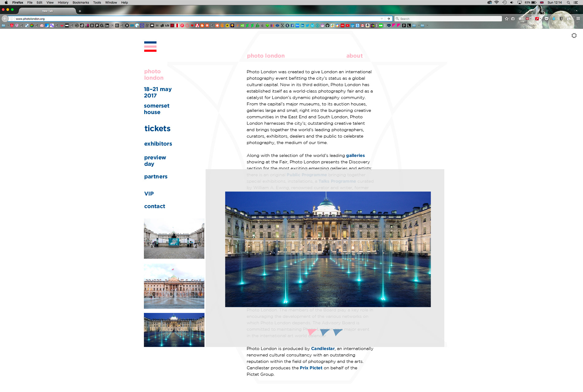
Task: Open the Skype bookmark icon
Action: [x=357, y=25]
